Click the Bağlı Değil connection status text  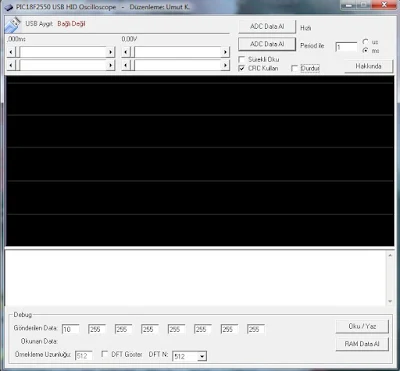[x=71, y=24]
